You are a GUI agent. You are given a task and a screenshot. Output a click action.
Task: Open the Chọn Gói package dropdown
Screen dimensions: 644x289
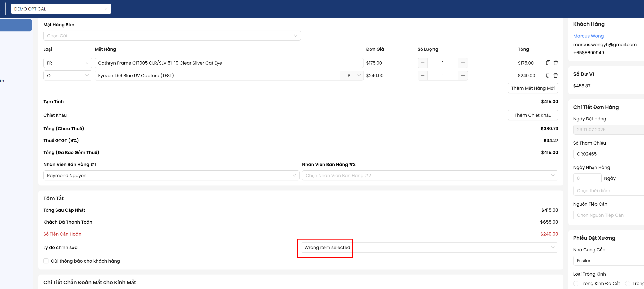point(172,36)
